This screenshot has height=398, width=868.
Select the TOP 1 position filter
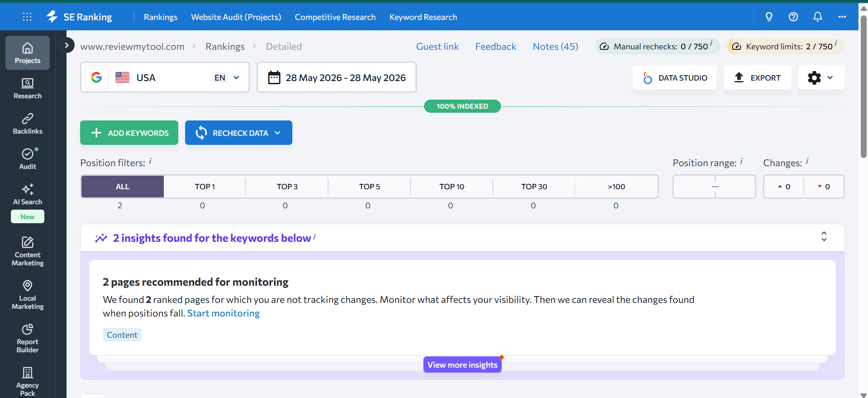tap(205, 187)
